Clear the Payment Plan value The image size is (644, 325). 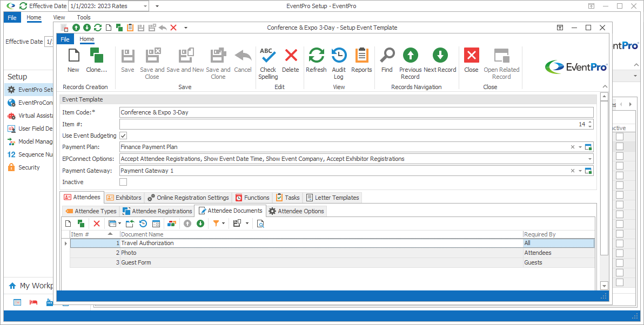(x=573, y=147)
